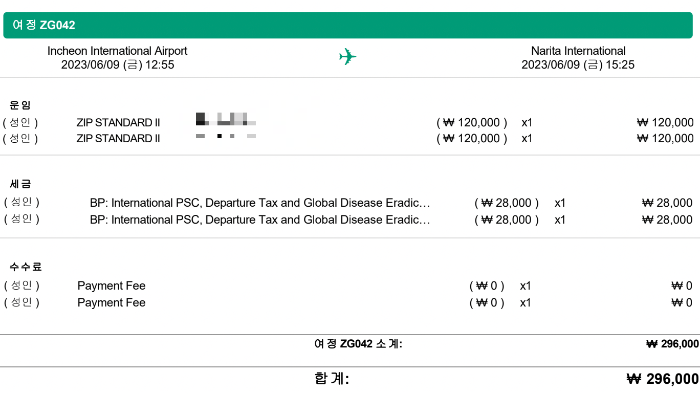Screen dimensions: 700x394
Task: Click the first Payment Fee entry
Action: (x=111, y=286)
